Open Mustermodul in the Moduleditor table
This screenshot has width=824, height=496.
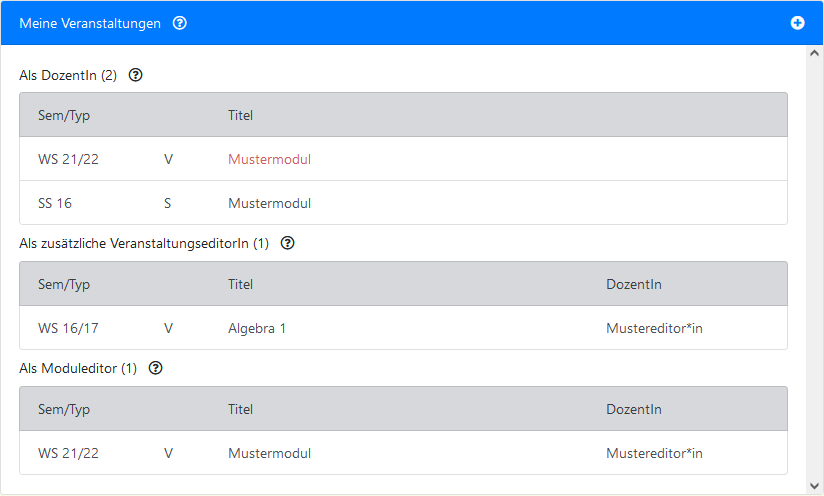269,453
